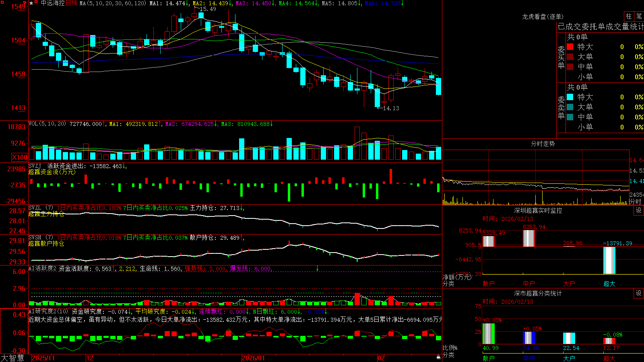Click the 日线 period label
Viewport: 644px width, 362px height.
(x=71, y=3)
